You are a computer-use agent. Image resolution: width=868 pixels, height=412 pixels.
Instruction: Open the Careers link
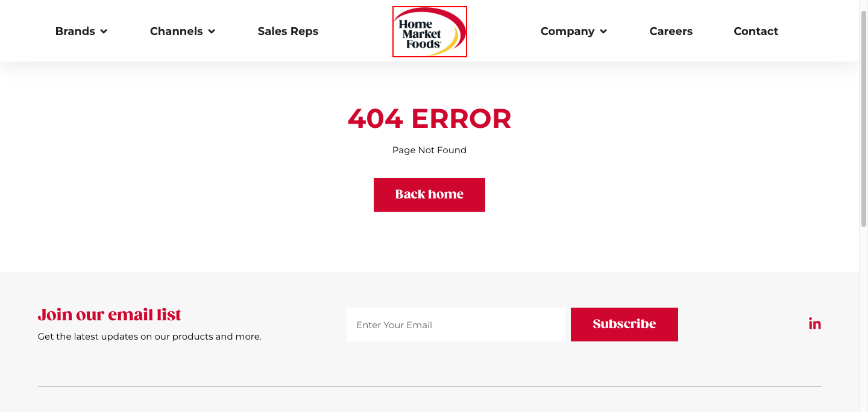click(x=671, y=31)
